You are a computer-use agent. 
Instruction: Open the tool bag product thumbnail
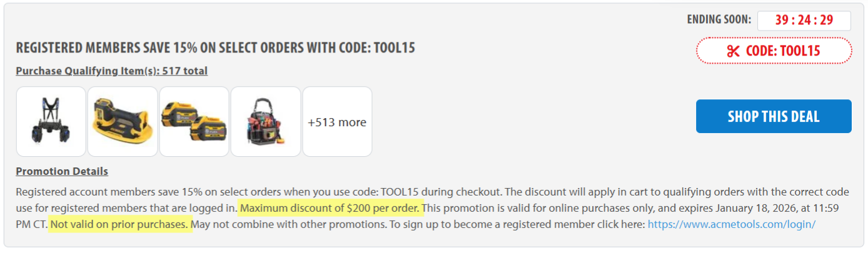click(x=266, y=121)
